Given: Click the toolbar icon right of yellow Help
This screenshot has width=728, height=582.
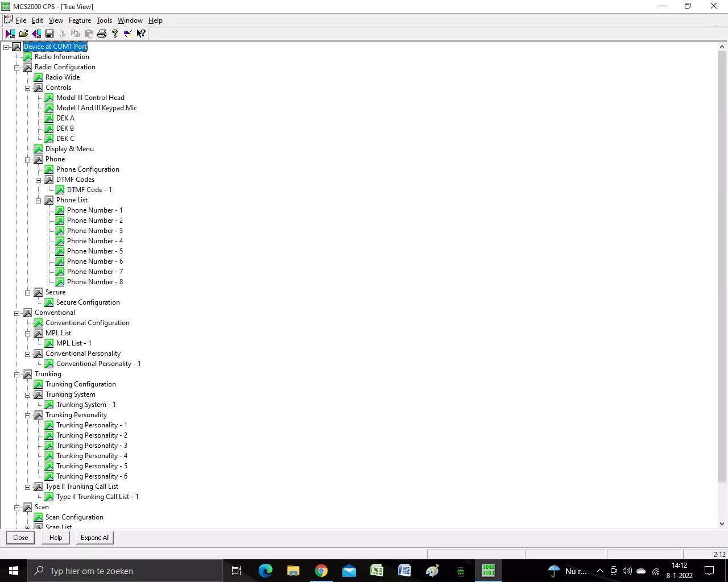Looking at the screenshot, I should [128, 34].
